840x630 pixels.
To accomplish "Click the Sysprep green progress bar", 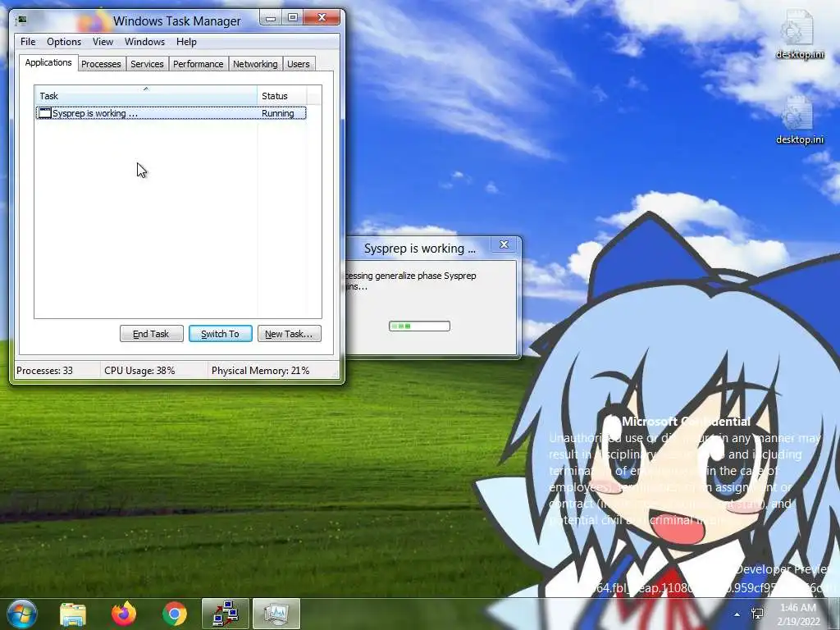I will (419, 326).
